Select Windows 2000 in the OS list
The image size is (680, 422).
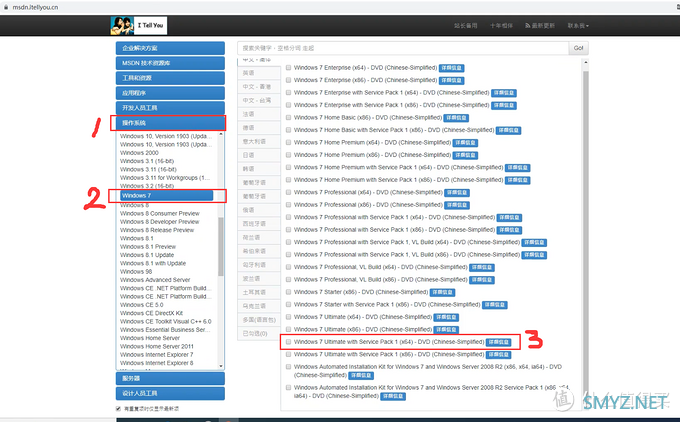pyautogui.click(x=139, y=153)
